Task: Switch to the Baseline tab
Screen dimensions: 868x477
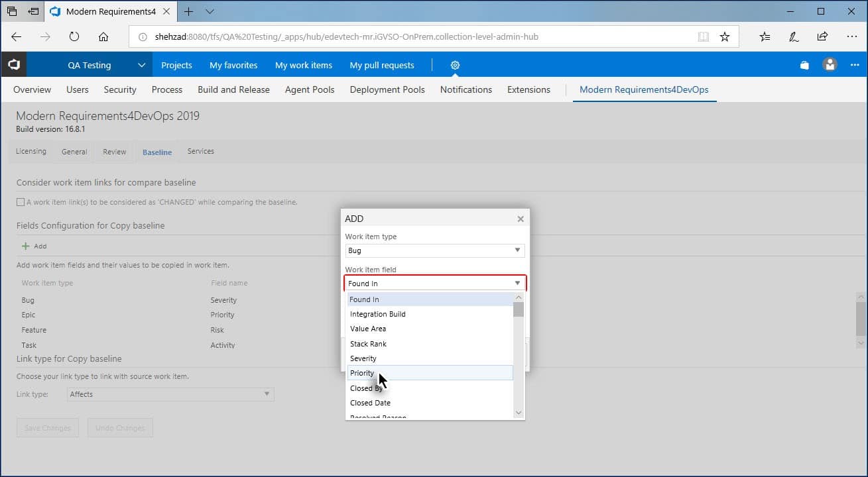Action: [x=157, y=152]
